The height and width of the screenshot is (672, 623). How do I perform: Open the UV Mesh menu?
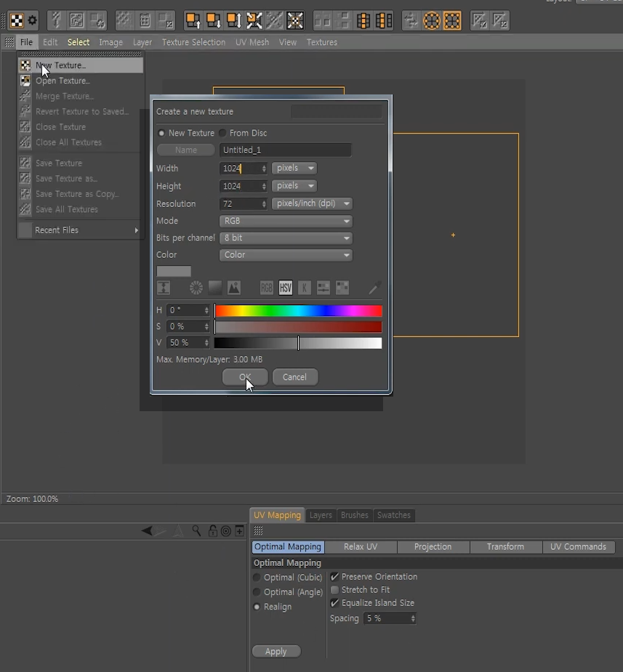(x=252, y=42)
